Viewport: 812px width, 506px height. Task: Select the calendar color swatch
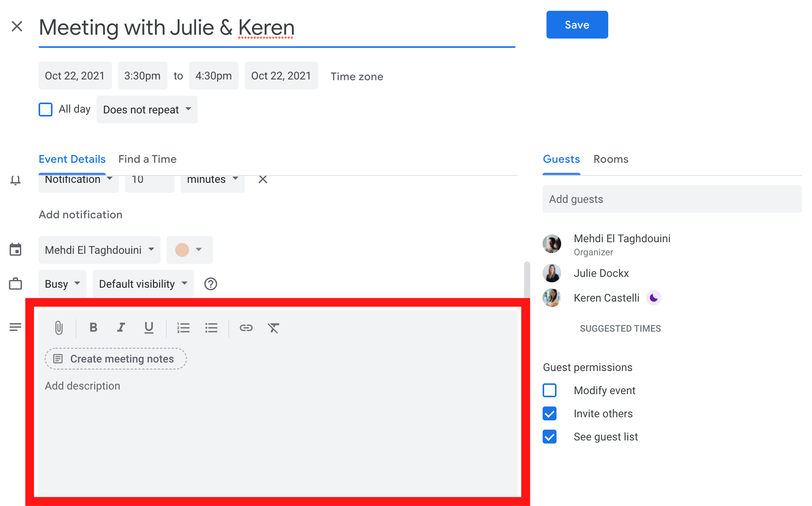(x=182, y=250)
